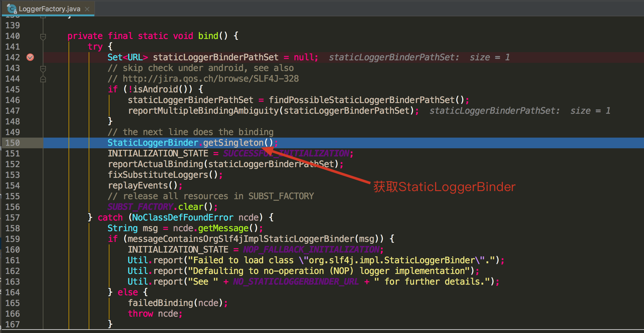Click NO_STATICLOGGERBINDER_URL constant on line 163
The height and width of the screenshot is (333, 644).
(296, 282)
